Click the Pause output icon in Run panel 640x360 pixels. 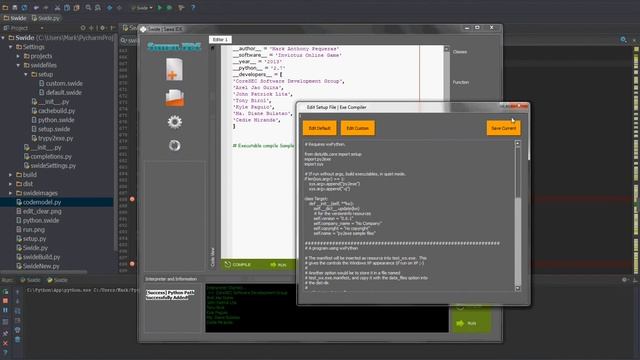5,310
